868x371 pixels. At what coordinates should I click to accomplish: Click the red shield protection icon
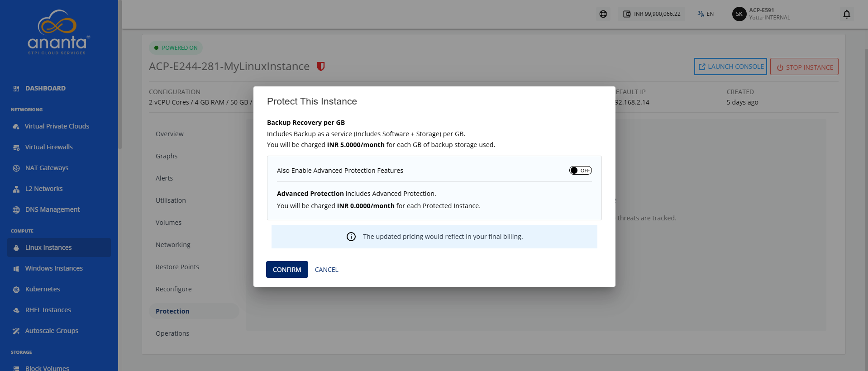click(321, 67)
